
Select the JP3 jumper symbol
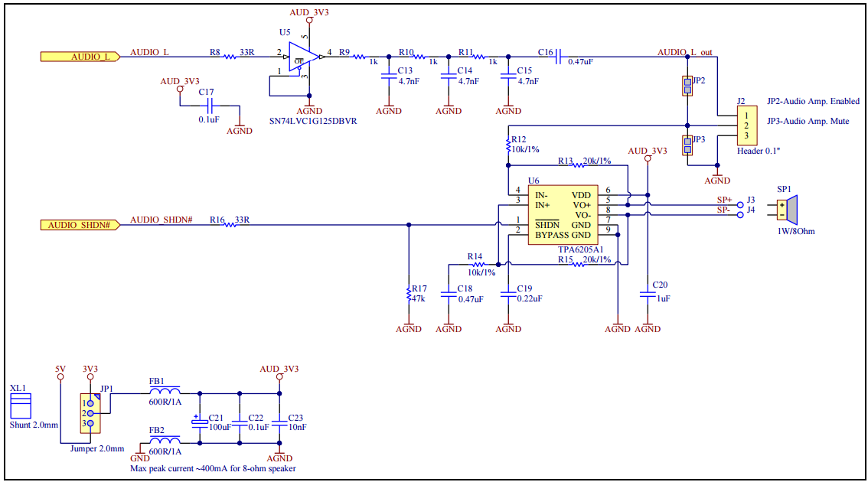(x=687, y=145)
